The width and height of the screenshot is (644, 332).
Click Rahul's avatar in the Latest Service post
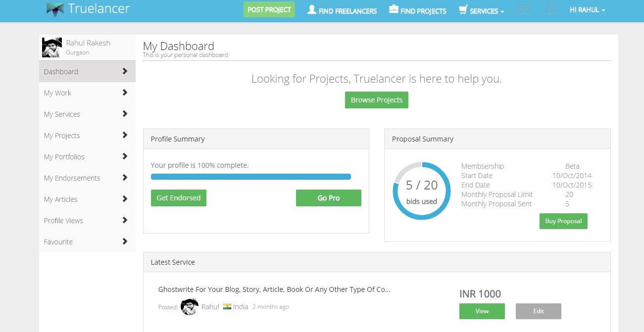tap(190, 307)
